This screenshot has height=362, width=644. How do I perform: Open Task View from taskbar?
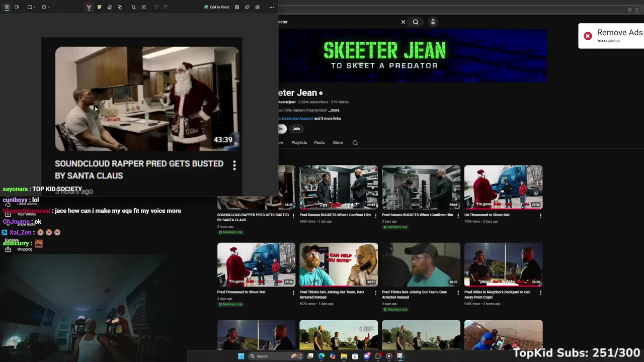pyautogui.click(x=310, y=356)
